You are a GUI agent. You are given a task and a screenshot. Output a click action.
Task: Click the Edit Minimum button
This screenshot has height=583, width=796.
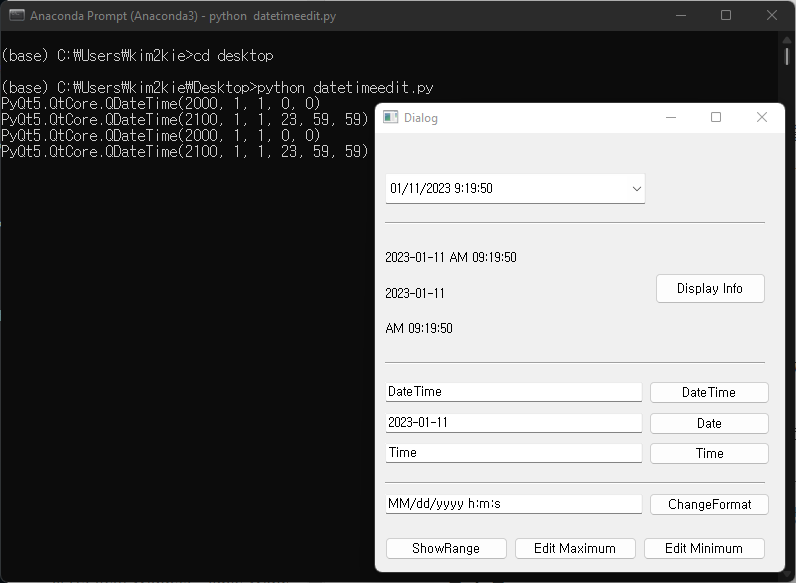(x=704, y=548)
